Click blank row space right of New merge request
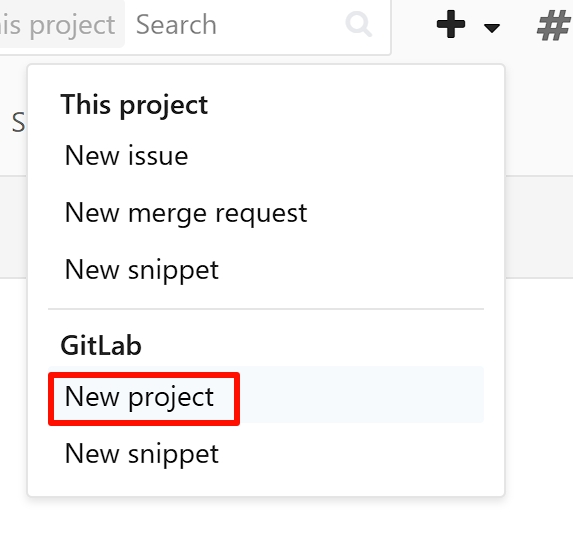 pyautogui.click(x=395, y=213)
